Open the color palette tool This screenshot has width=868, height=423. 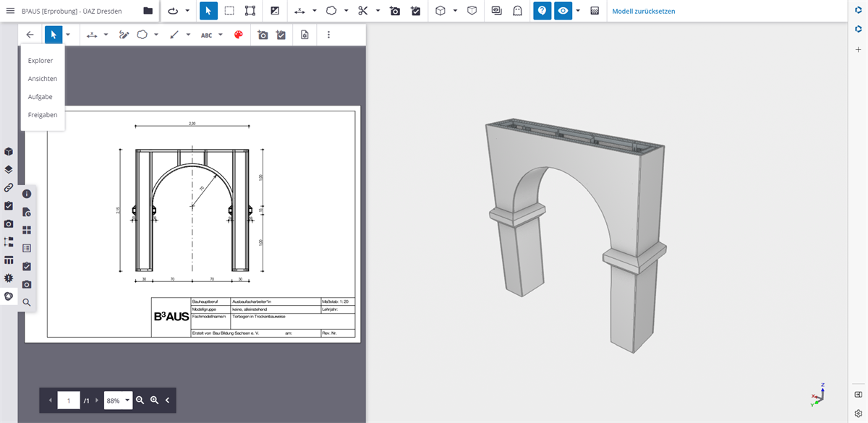pyautogui.click(x=239, y=35)
